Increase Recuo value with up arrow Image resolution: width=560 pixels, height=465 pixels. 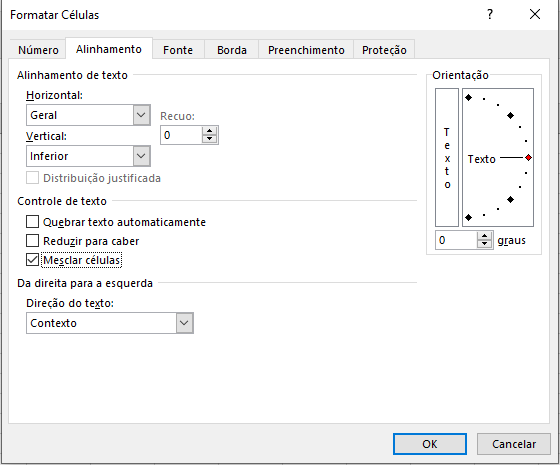point(210,131)
